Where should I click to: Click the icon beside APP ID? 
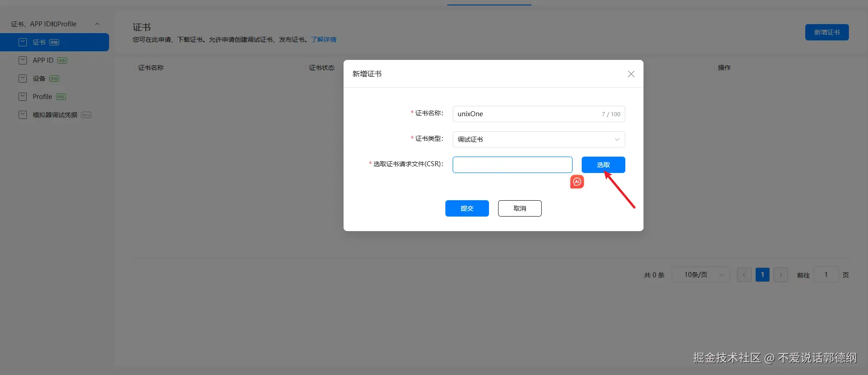tap(23, 60)
